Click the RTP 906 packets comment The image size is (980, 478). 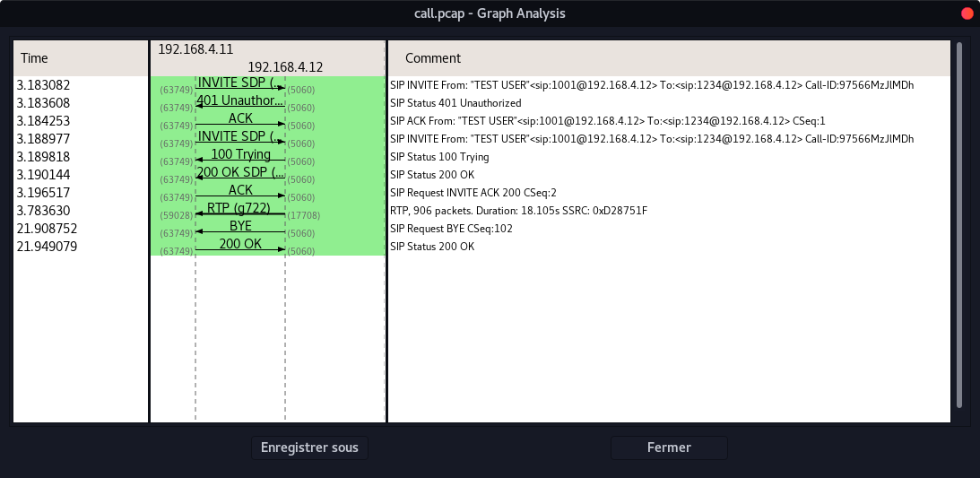[518, 211]
